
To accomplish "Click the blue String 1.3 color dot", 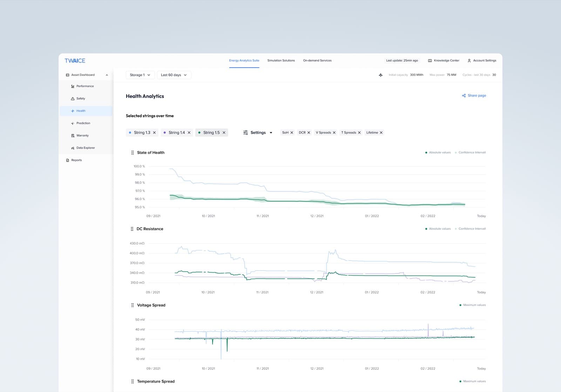I will pyautogui.click(x=130, y=133).
